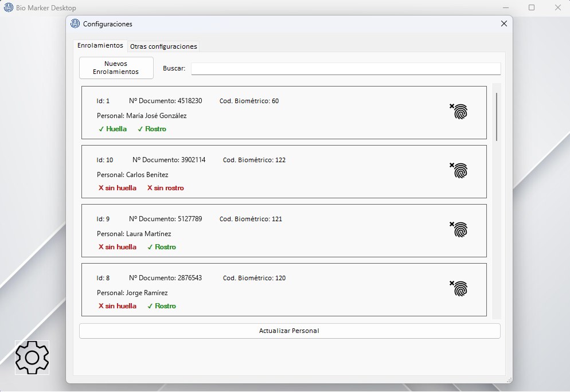
Task: Open settings gear in Bio Marker Desktop window
Action: click(32, 358)
